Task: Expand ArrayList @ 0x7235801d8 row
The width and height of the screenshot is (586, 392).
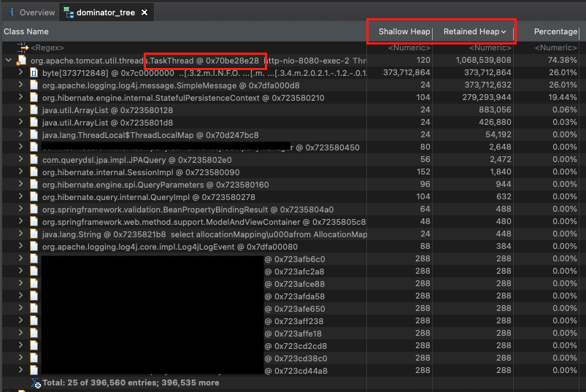Action: pos(21,122)
